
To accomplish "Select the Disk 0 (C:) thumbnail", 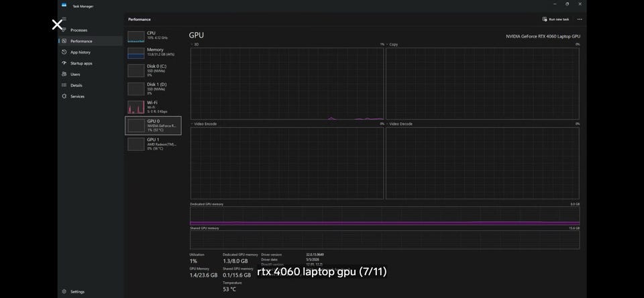I will (136, 70).
